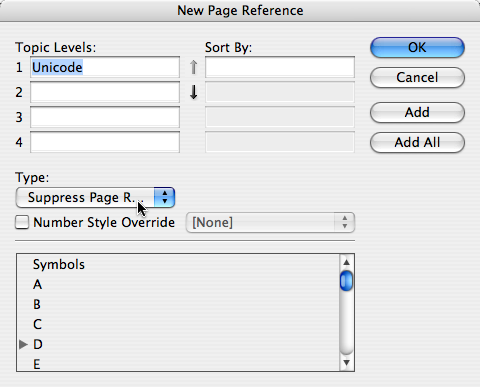Dismiss the dialog with Cancel
Viewport: 480px width, 387px height.
pos(417,77)
